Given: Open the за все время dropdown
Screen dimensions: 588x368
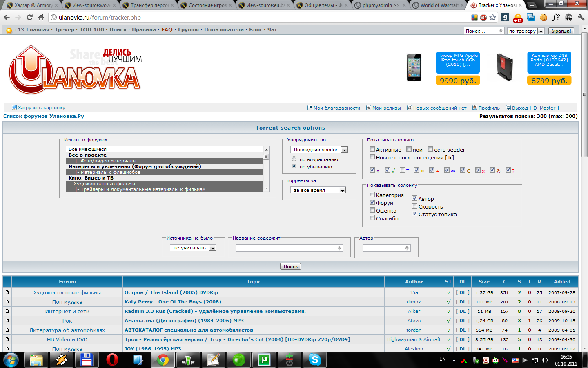Looking at the screenshot, I should pyautogui.click(x=318, y=190).
